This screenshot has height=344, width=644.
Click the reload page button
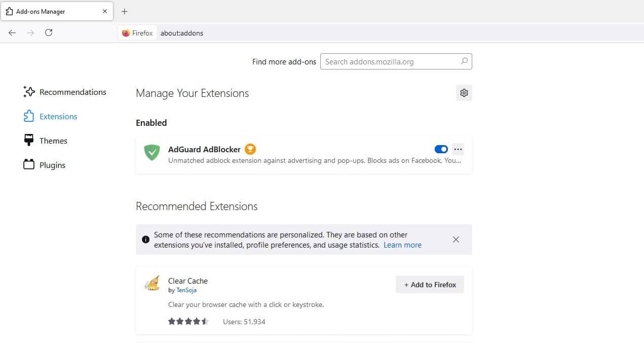pos(49,32)
